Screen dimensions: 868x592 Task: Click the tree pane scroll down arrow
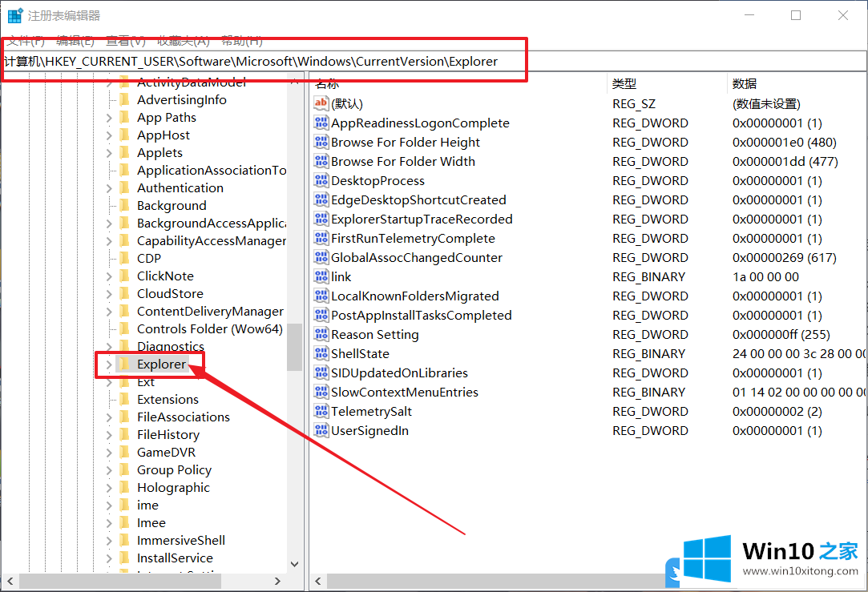[294, 564]
